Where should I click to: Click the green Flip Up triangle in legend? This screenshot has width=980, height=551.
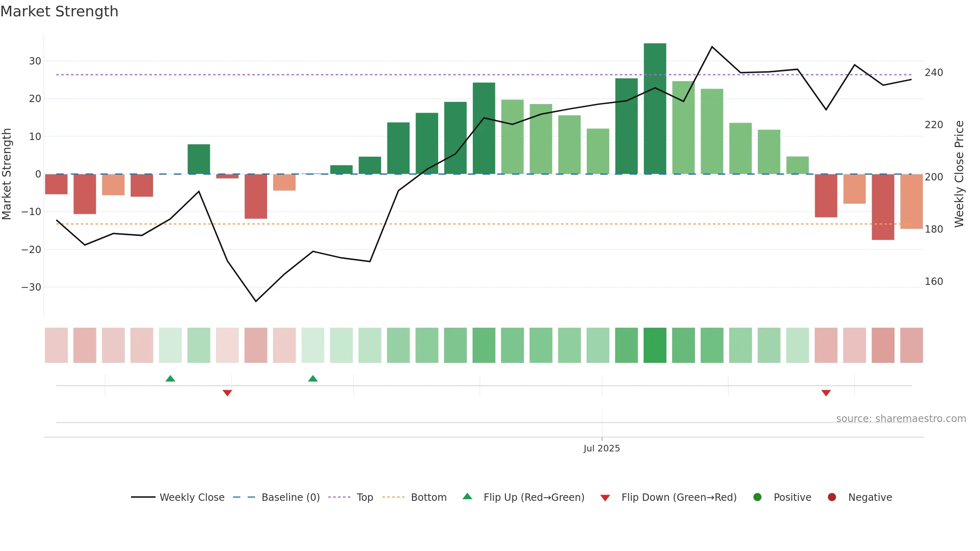[x=468, y=496]
